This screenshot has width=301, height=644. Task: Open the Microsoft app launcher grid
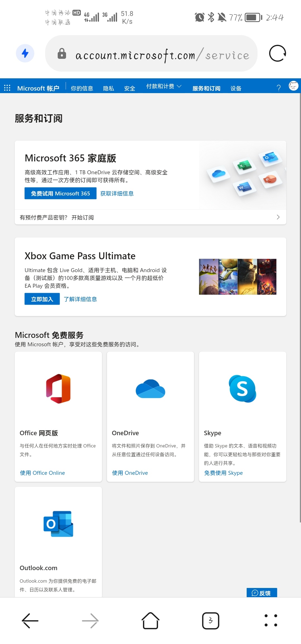coord(7,88)
